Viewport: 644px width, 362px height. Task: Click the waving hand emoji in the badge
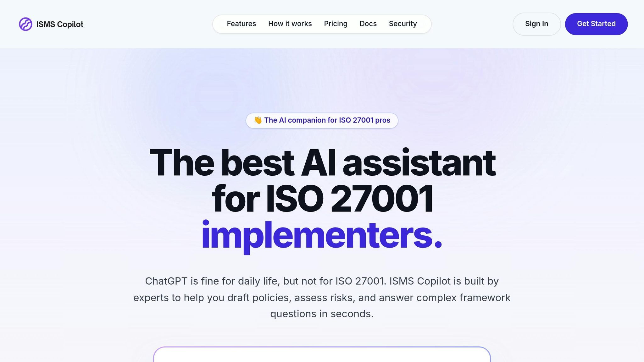[258, 120]
